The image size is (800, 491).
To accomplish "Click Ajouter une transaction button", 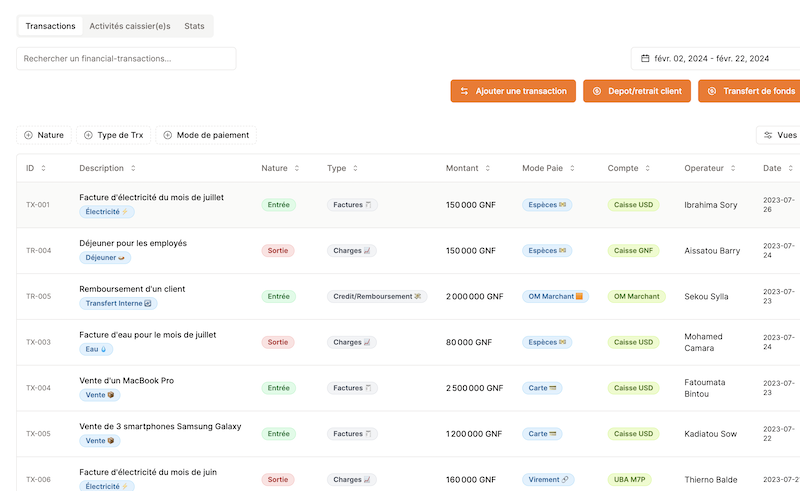I will (x=513, y=91).
